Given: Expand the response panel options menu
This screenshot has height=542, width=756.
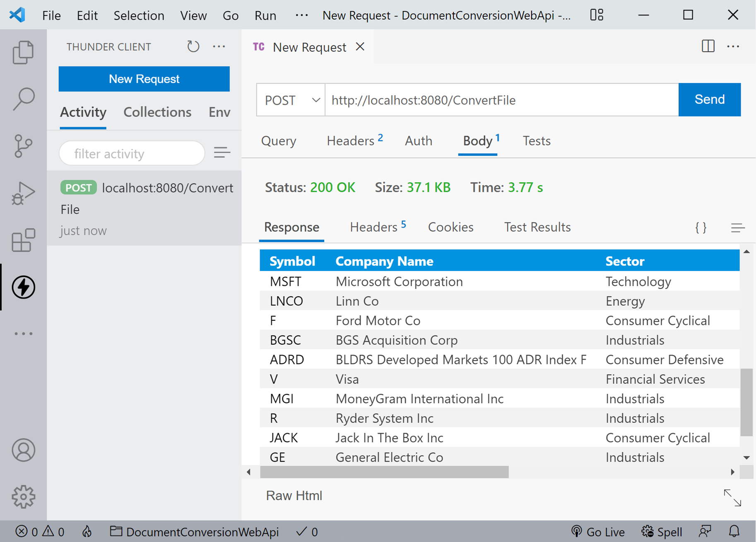Looking at the screenshot, I should (737, 227).
